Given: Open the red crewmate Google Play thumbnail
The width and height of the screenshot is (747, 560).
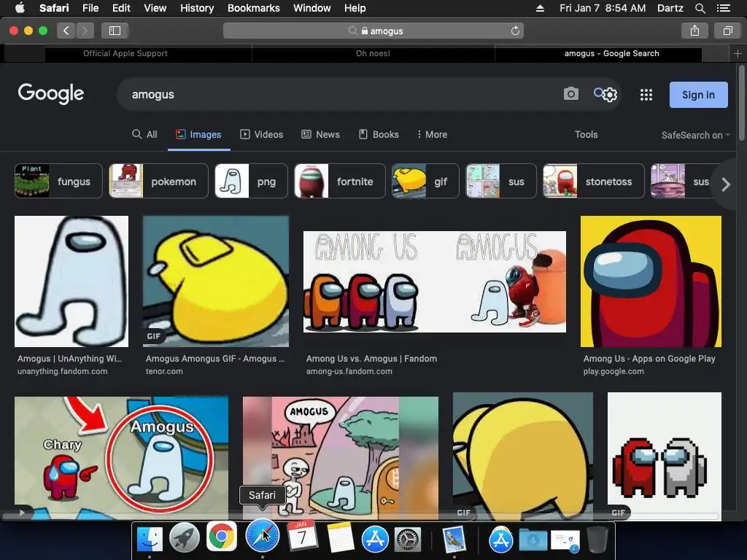Looking at the screenshot, I should coord(651,281).
